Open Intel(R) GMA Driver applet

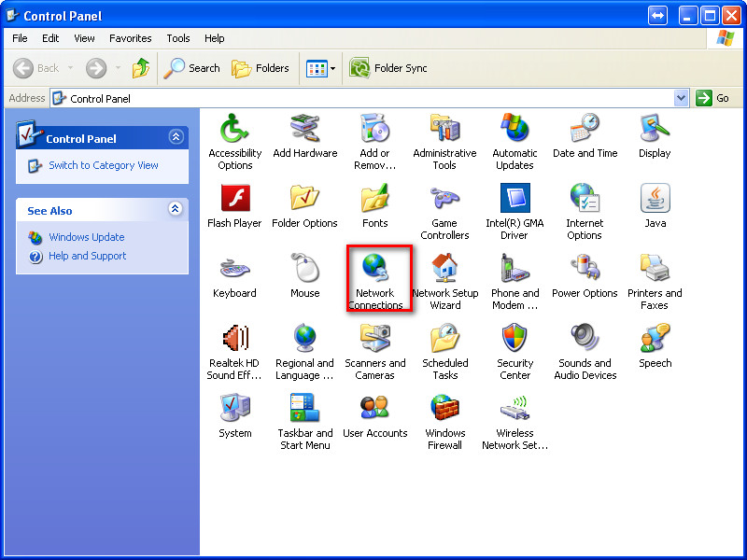pyautogui.click(x=514, y=212)
